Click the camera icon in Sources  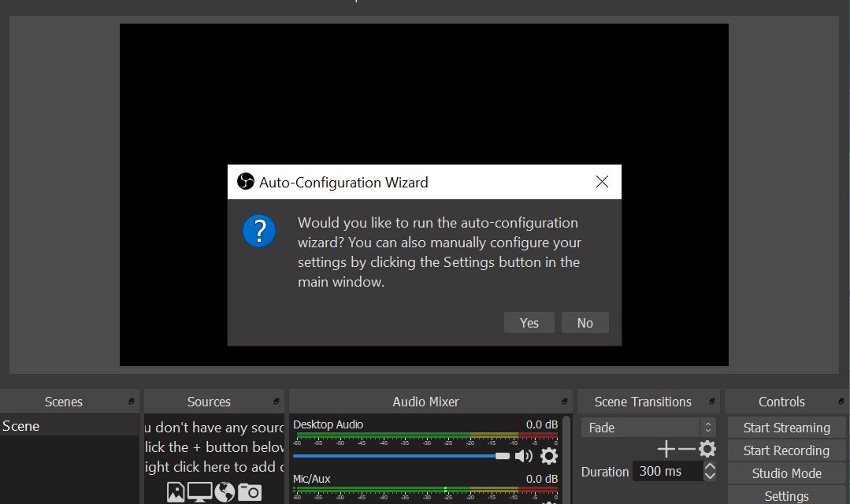tap(250, 492)
